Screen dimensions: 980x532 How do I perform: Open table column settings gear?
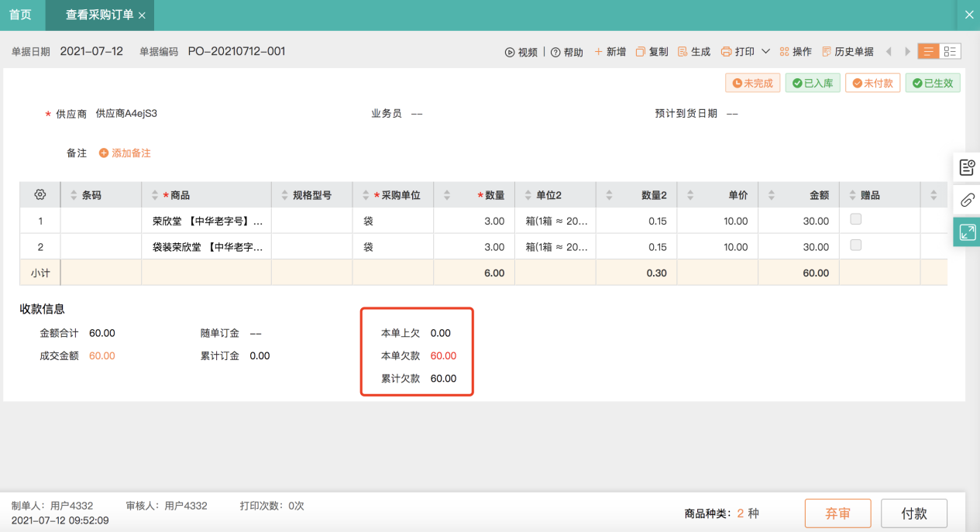click(x=40, y=195)
